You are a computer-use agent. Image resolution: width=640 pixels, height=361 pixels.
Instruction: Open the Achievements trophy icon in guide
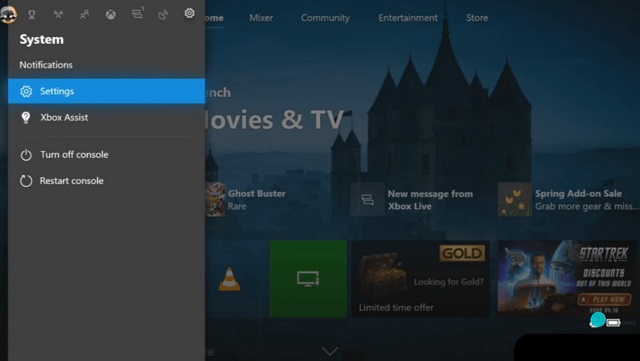[31, 15]
